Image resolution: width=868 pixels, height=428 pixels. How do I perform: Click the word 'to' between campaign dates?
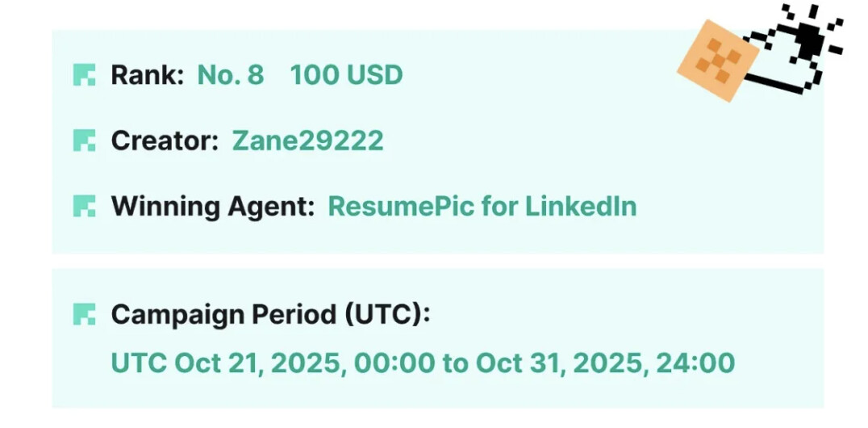coord(454,363)
